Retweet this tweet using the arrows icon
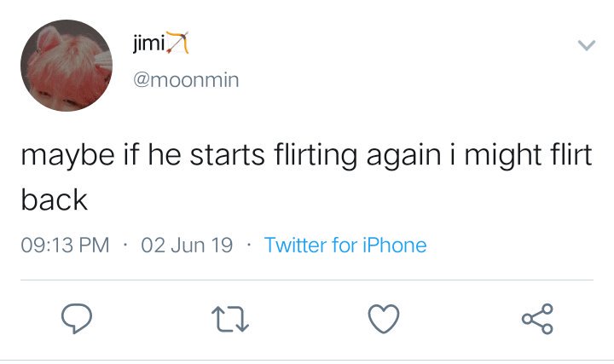The width and height of the screenshot is (614, 364). (230, 319)
